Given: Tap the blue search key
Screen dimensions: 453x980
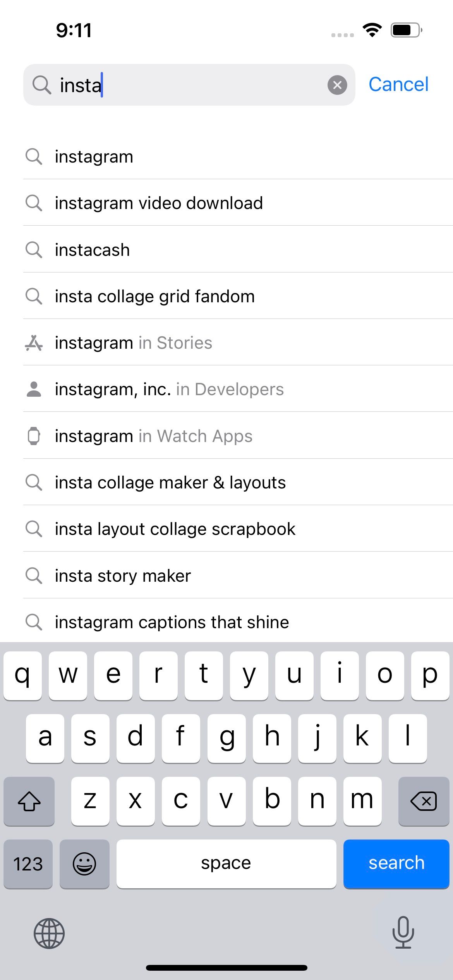Looking at the screenshot, I should 396,863.
